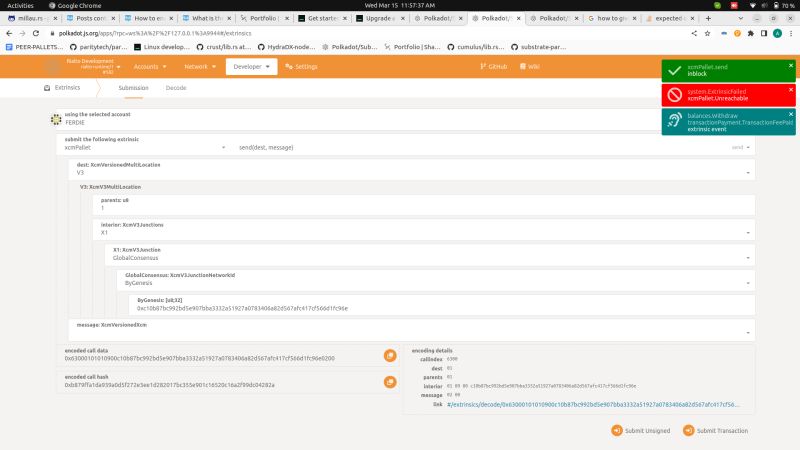Screen dimensions: 800x450
Task: Open the X1 GlobalConsensus junction dropdown
Action: pyautogui.click(x=430, y=254)
